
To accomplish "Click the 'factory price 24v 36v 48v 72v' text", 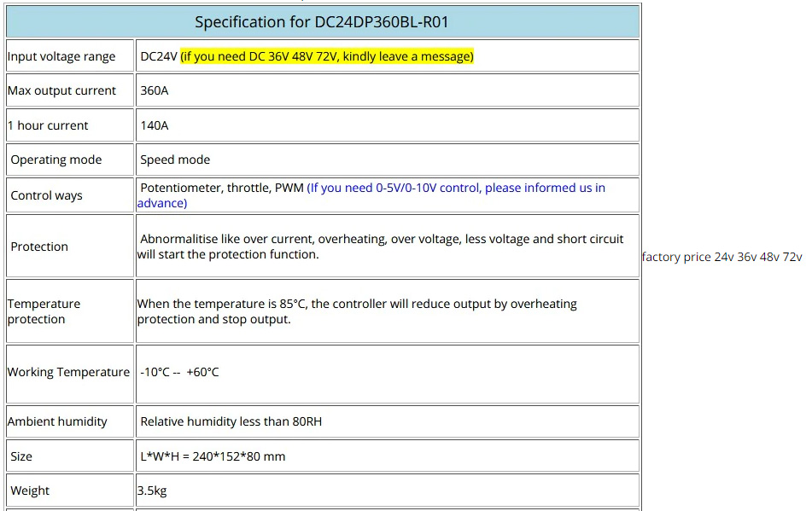I will click(x=721, y=257).
